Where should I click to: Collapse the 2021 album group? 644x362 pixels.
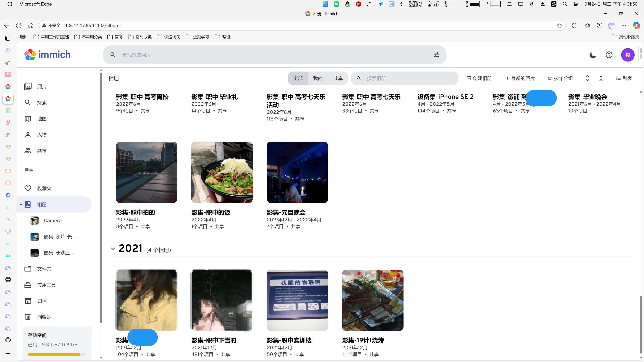pyautogui.click(x=113, y=249)
